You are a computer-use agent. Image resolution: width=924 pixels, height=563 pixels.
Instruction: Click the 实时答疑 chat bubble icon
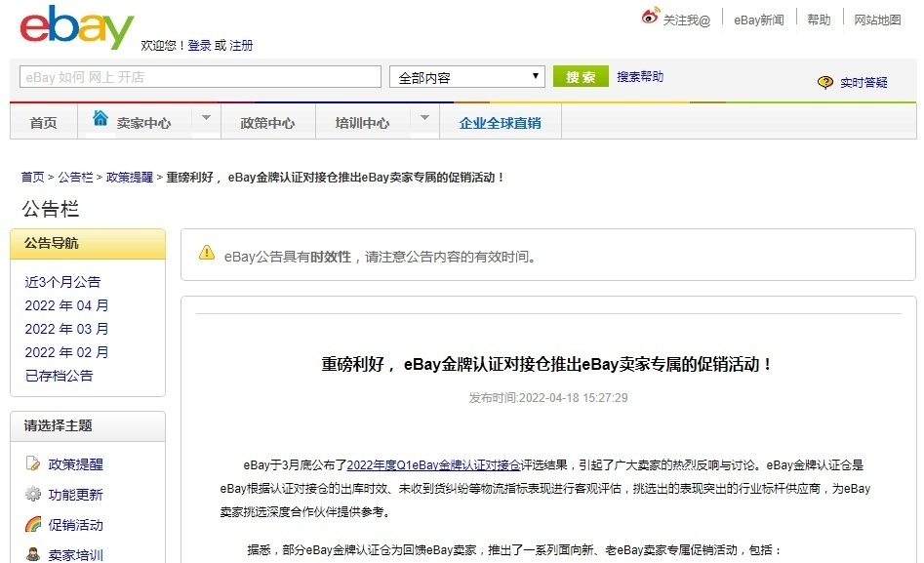click(825, 83)
